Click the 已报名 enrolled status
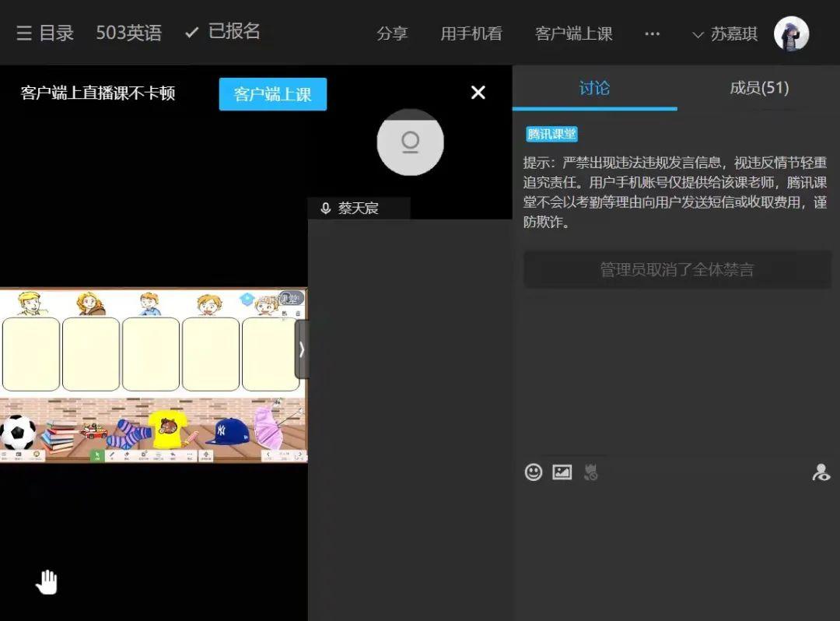The width and height of the screenshot is (840, 621). point(223,32)
